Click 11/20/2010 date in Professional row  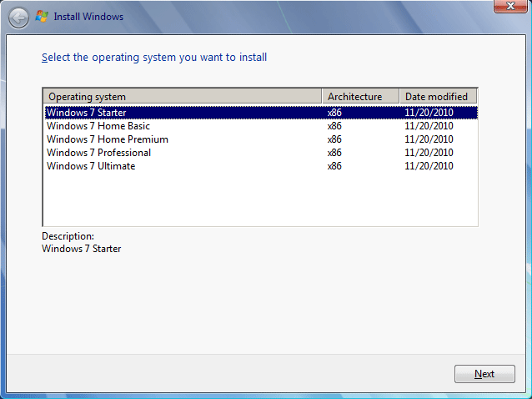click(429, 153)
